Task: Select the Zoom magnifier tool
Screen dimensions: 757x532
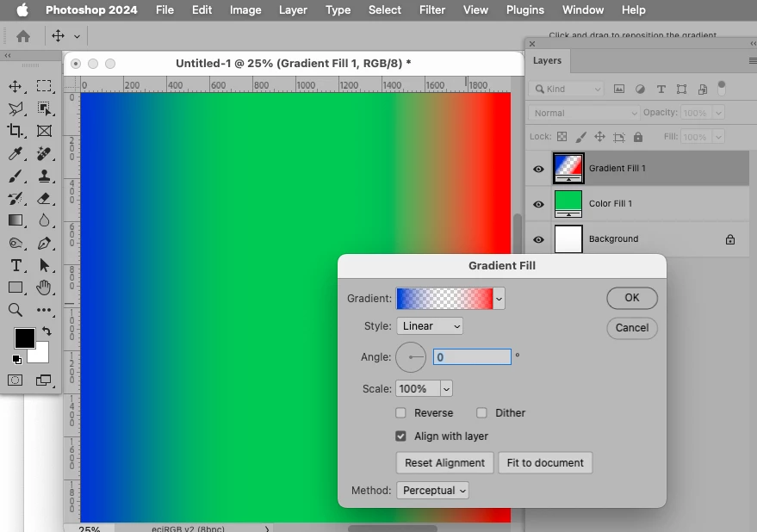Action: (15, 310)
